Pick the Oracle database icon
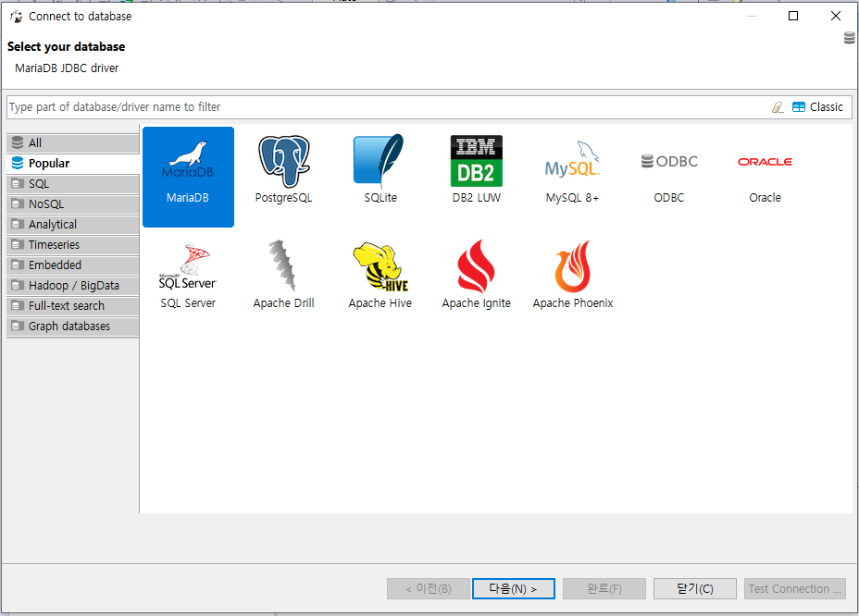The height and width of the screenshot is (616, 859). (765, 162)
